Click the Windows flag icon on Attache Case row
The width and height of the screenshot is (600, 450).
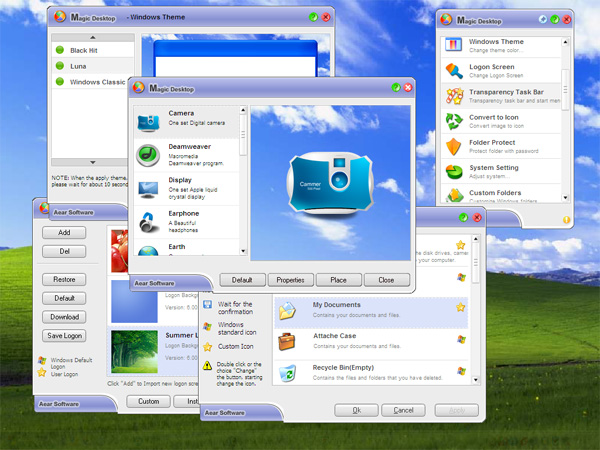[x=461, y=339]
